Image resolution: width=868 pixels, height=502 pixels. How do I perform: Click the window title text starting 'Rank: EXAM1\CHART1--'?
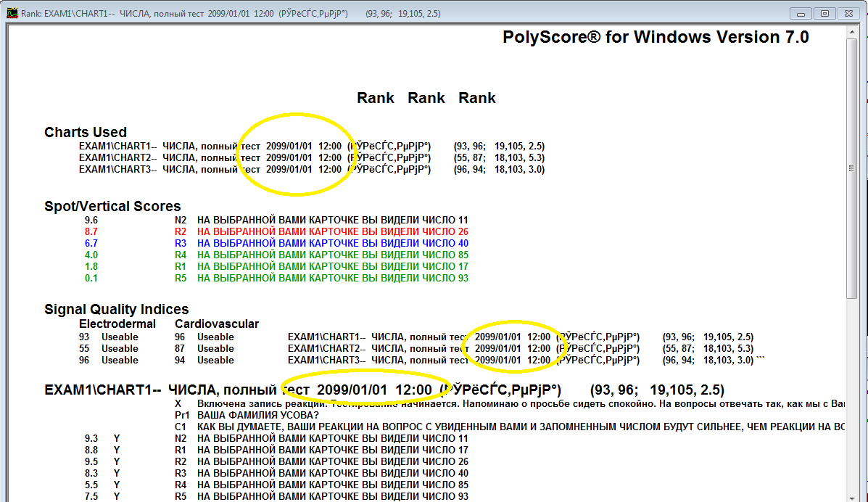pyautogui.click(x=231, y=13)
